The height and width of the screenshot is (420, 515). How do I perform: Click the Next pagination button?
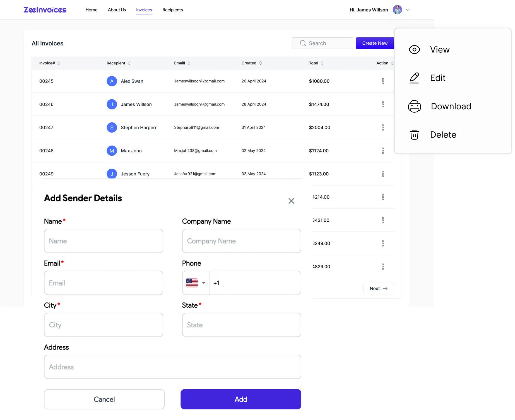379,288
